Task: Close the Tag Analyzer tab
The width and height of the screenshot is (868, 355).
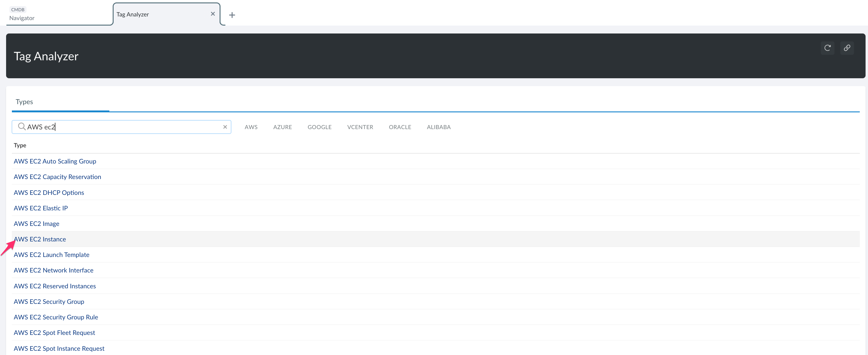Action: [x=213, y=13]
